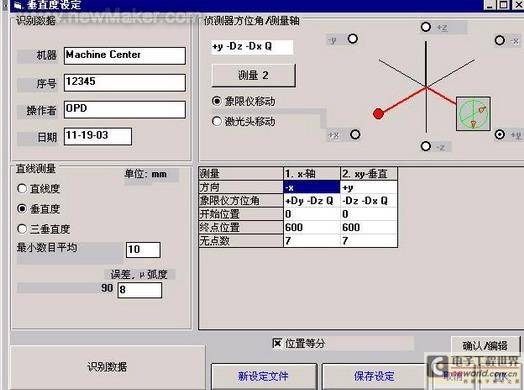The image size is (524, 390).
Task: Click the 日期 field showing 11-19-03
Action: pos(98,136)
